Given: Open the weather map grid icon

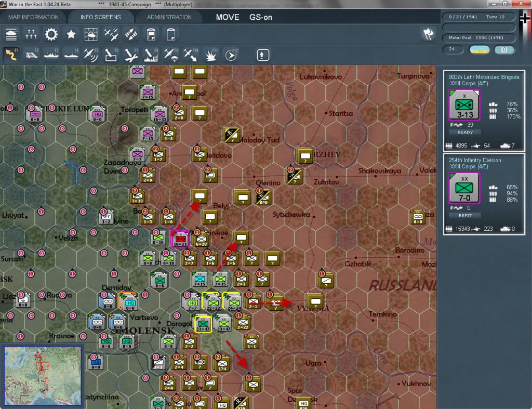Looking at the screenshot, I should (91, 34).
